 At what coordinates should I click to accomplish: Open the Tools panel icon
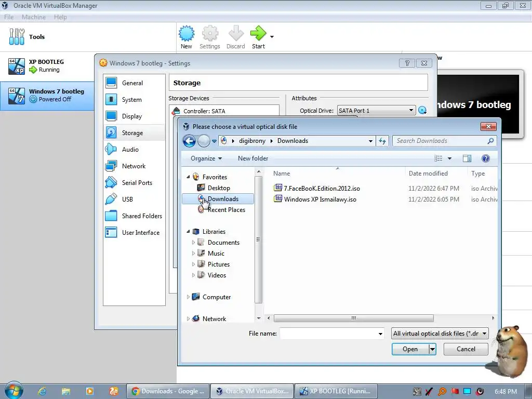pos(17,37)
